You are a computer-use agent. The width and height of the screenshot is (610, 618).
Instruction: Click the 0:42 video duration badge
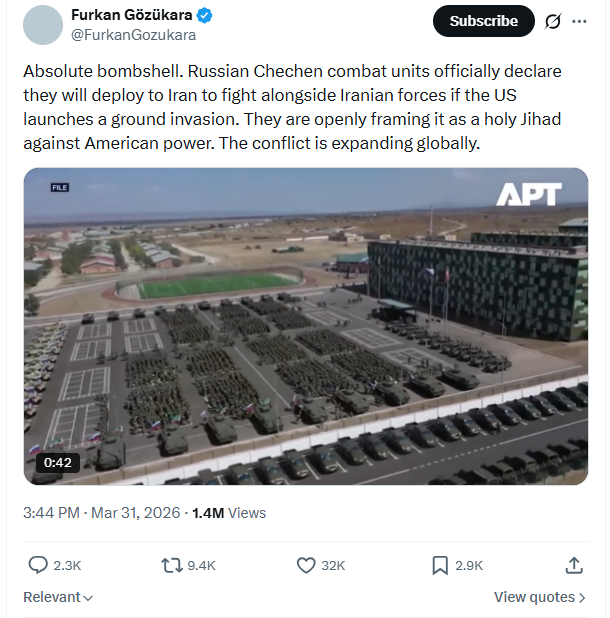click(55, 463)
